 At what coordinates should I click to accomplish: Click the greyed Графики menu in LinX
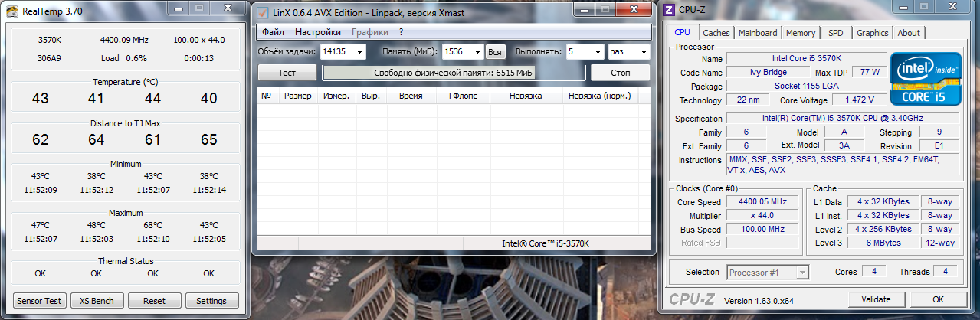click(x=369, y=32)
